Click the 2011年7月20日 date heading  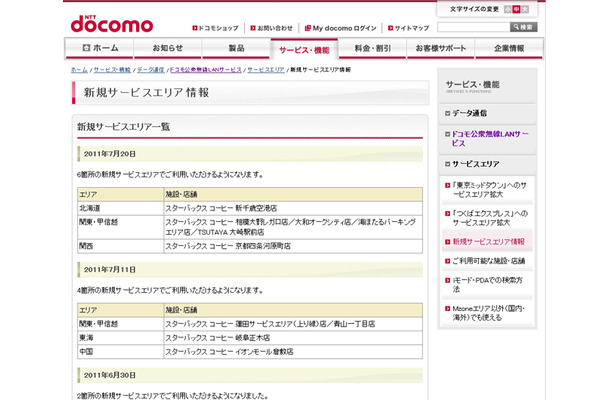250,154
